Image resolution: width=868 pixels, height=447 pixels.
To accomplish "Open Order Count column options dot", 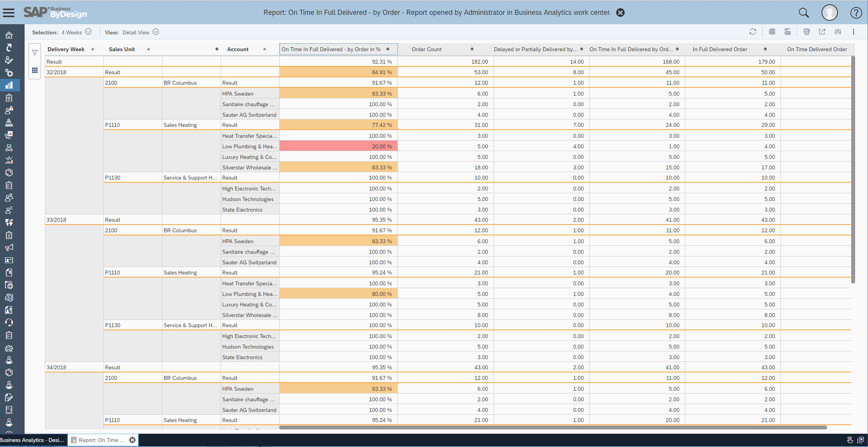I will point(472,49).
